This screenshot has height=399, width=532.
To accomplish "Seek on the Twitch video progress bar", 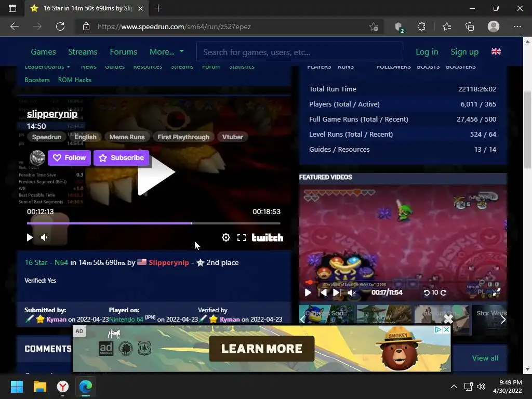I will tap(154, 223).
